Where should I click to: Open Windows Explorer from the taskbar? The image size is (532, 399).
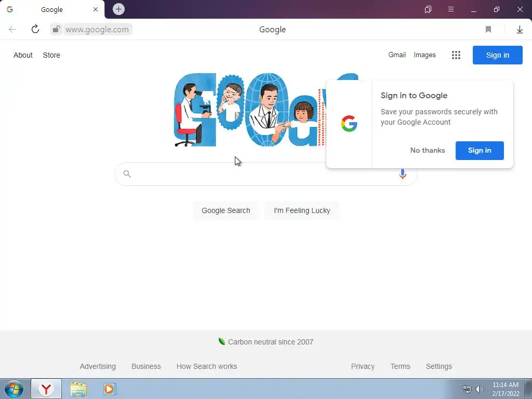point(78,389)
